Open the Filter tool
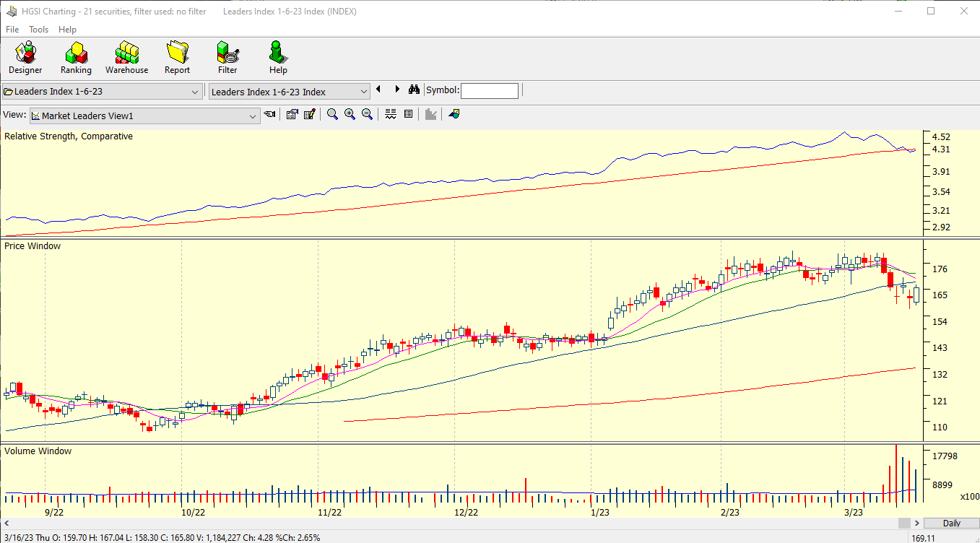 pos(227,58)
